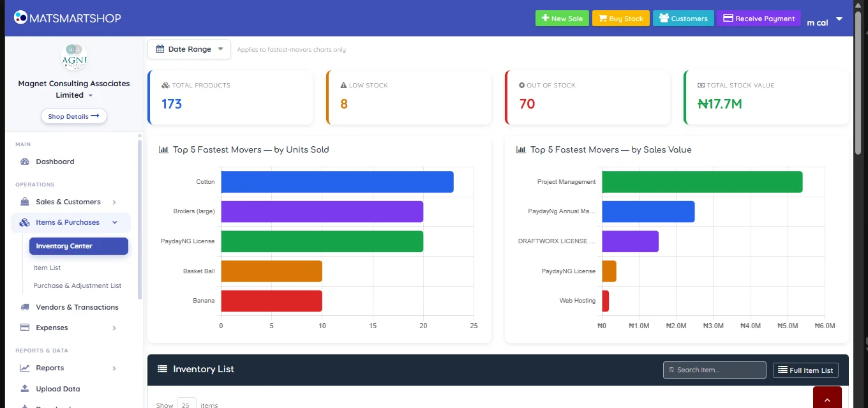This screenshot has height=408, width=868.
Task: Click the orange Basket Ball bar
Action: [271, 271]
